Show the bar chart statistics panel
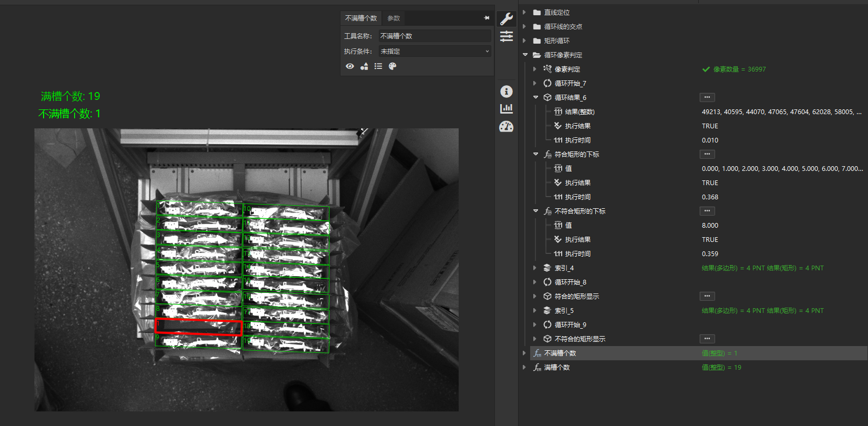Screen dimensions: 868x426 [507, 108]
